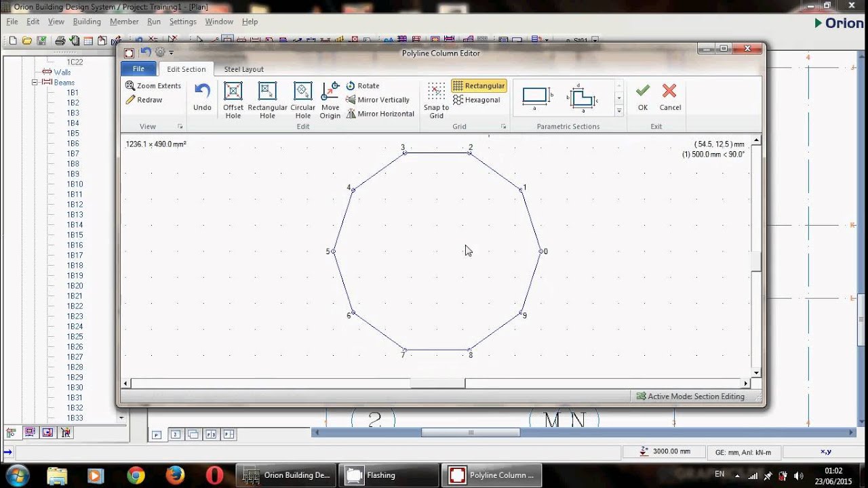
Task: Click the Redraw tool
Action: (x=144, y=100)
